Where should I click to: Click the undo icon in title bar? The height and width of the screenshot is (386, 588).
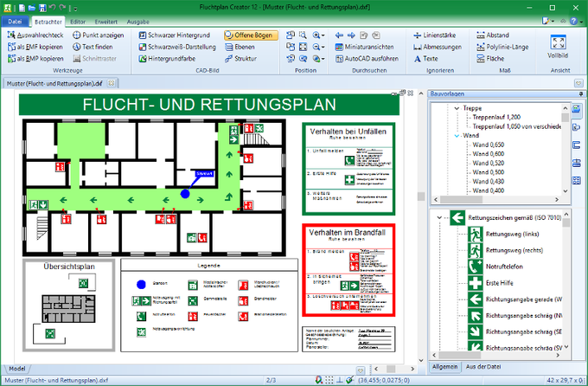click(x=52, y=8)
